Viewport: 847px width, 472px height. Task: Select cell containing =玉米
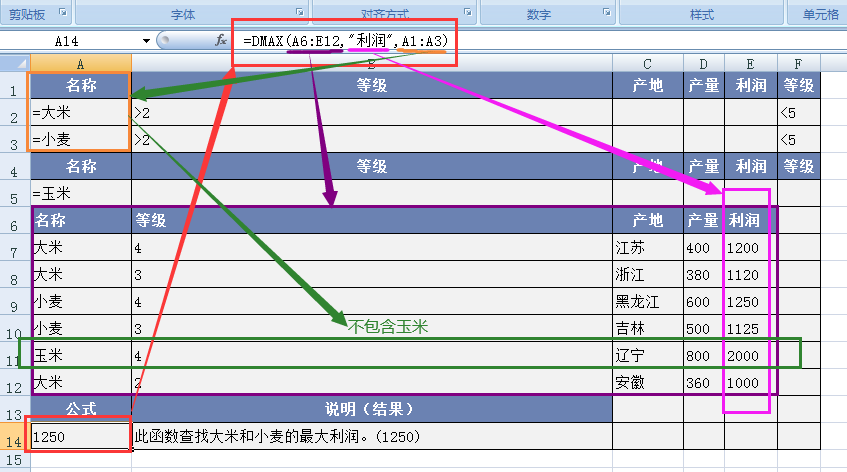click(80, 193)
